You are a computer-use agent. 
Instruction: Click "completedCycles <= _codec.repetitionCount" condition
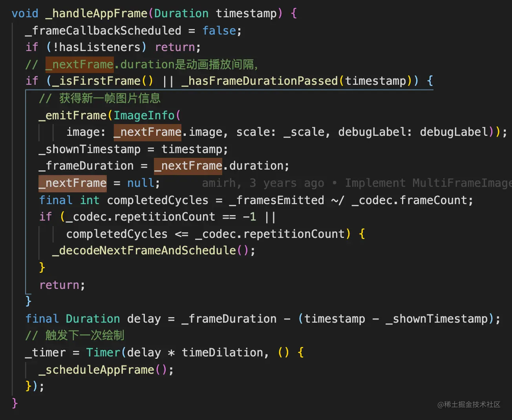(205, 234)
